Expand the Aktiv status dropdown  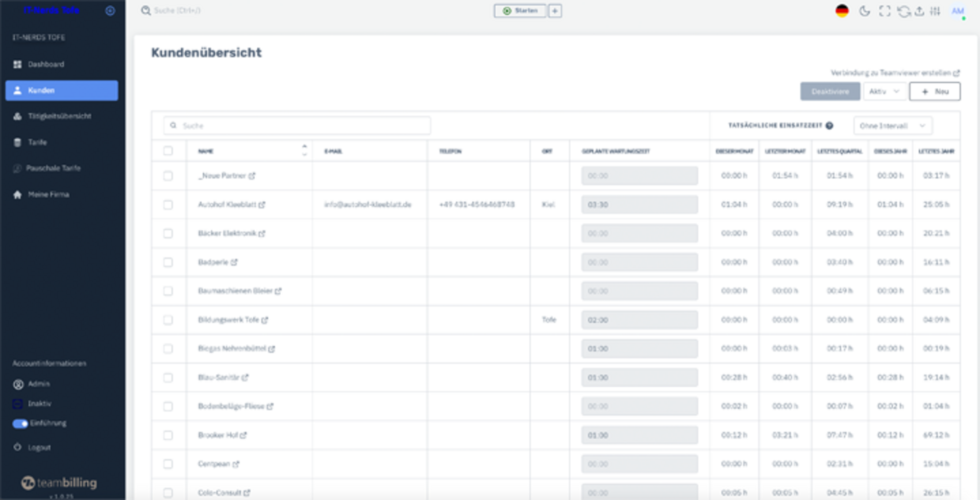[x=885, y=91]
